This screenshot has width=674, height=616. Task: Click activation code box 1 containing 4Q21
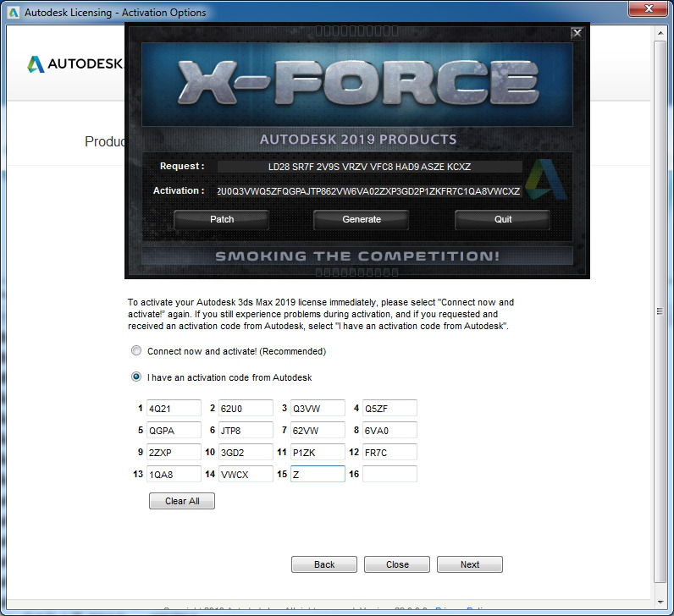(174, 408)
